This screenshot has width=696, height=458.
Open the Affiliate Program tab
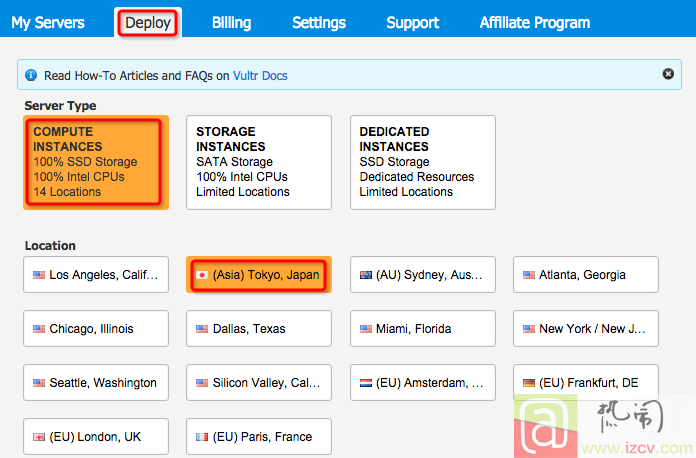[x=535, y=22]
